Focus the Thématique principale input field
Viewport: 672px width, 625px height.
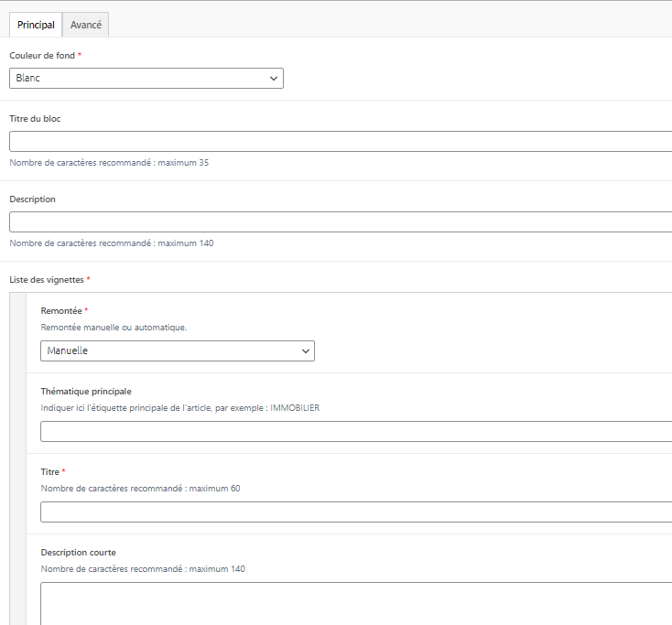point(357,431)
